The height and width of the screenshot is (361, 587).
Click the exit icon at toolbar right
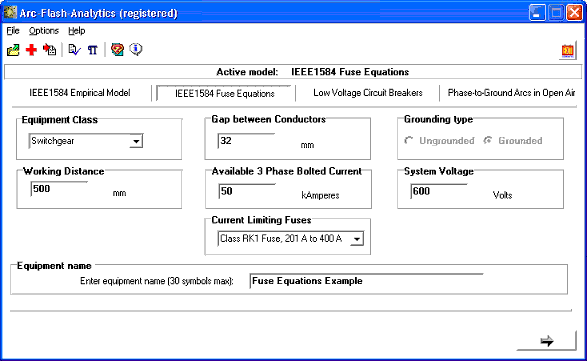coord(568,51)
